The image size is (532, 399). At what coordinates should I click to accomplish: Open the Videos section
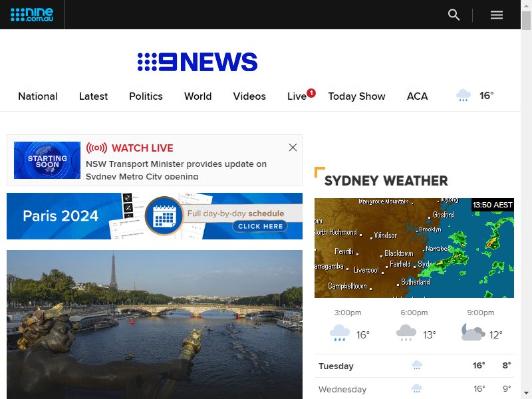249,96
